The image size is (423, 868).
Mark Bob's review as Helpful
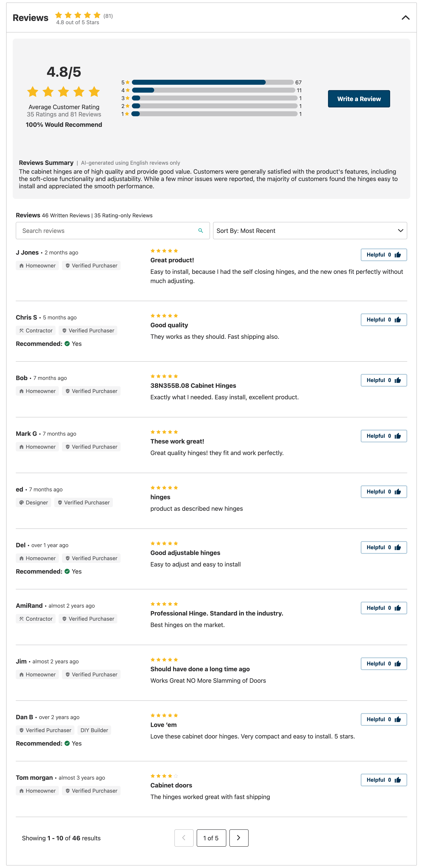(383, 380)
